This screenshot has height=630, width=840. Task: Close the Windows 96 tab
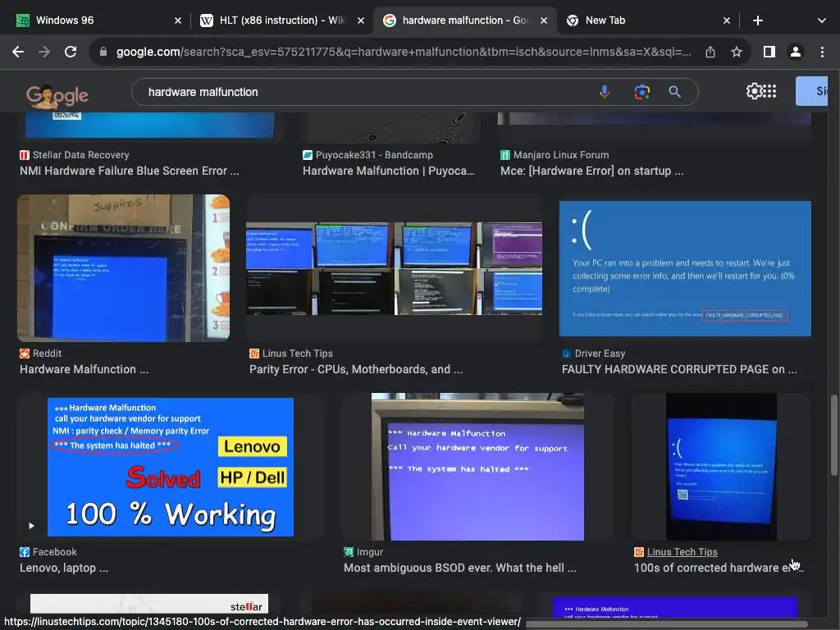tap(178, 21)
